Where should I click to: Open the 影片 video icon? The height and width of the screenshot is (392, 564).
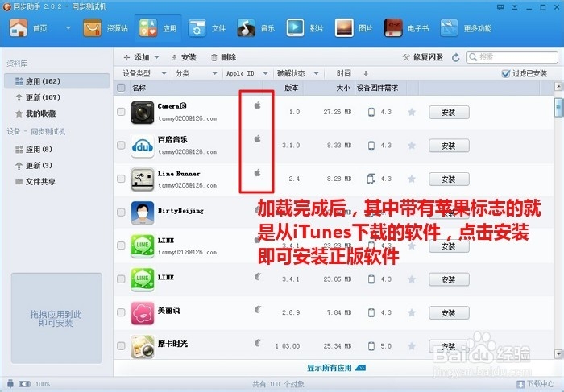pos(295,28)
